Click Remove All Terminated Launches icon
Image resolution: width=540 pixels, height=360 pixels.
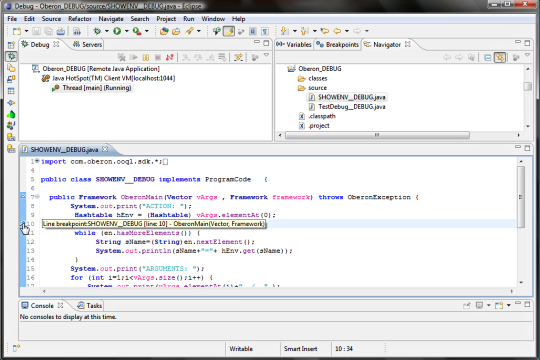(x=121, y=57)
